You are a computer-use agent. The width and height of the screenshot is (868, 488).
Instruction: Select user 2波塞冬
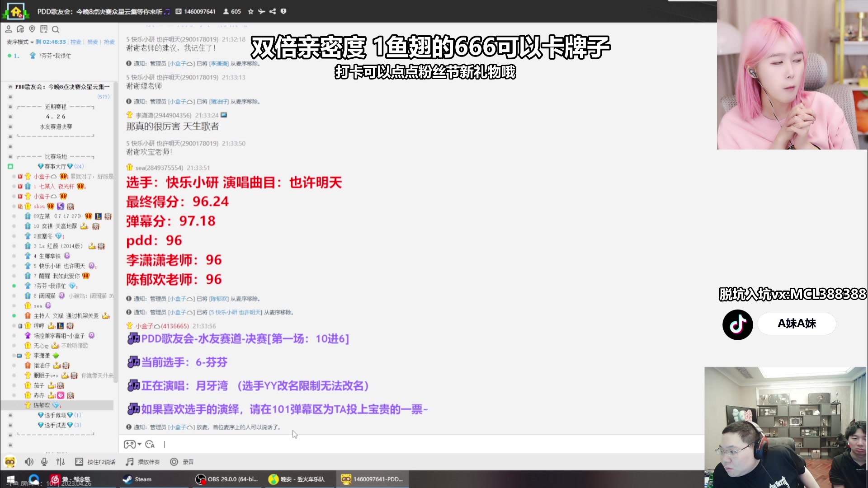42,236
